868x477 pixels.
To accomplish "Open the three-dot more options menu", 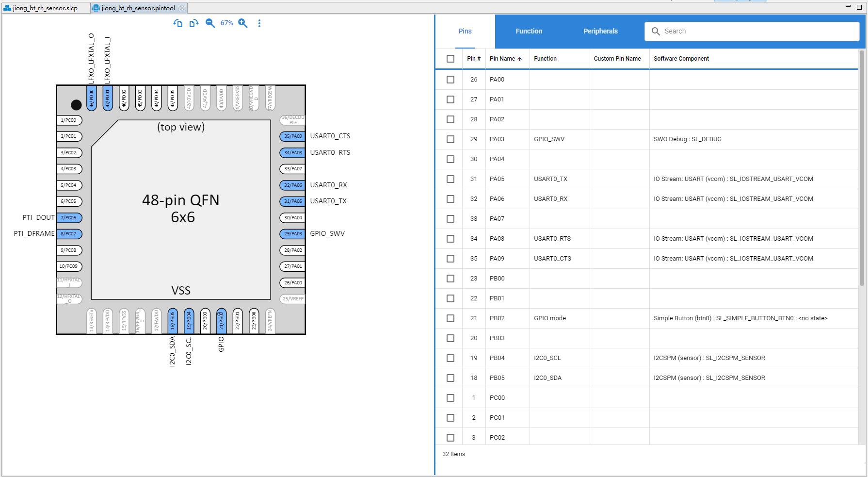I will click(x=259, y=23).
